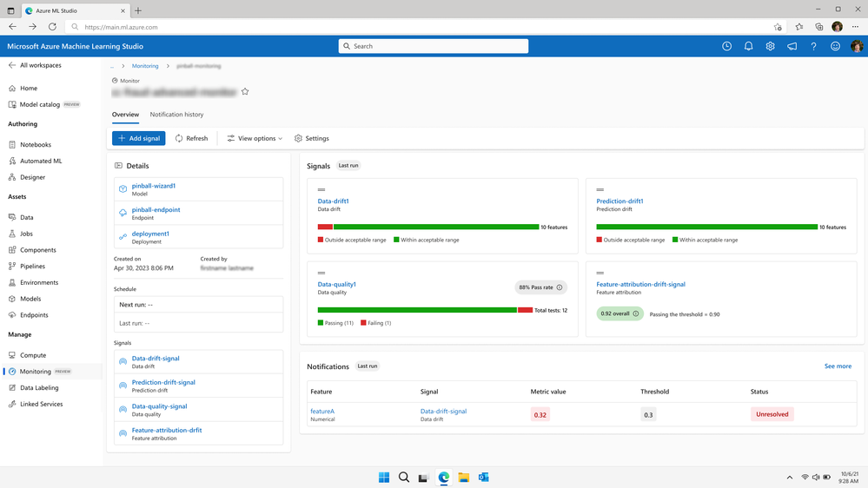This screenshot has width=868, height=488.
Task: Open the recent activity clock icon
Action: coord(726,47)
